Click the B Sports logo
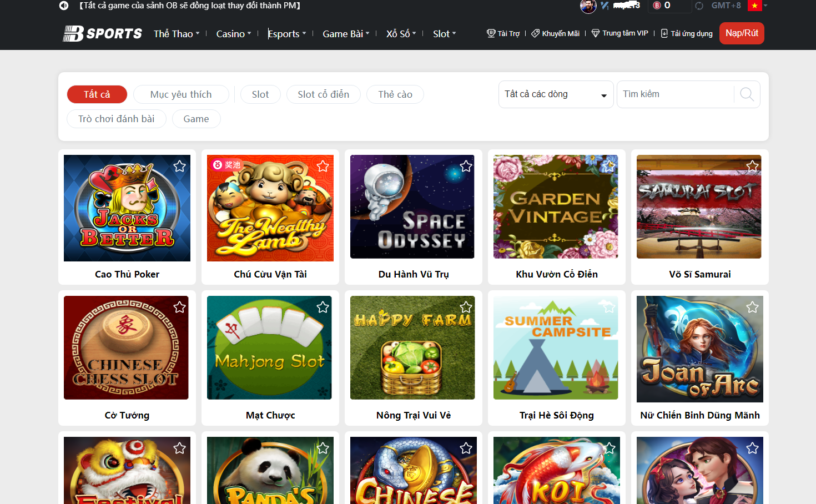This screenshot has width=816, height=504. [x=102, y=33]
